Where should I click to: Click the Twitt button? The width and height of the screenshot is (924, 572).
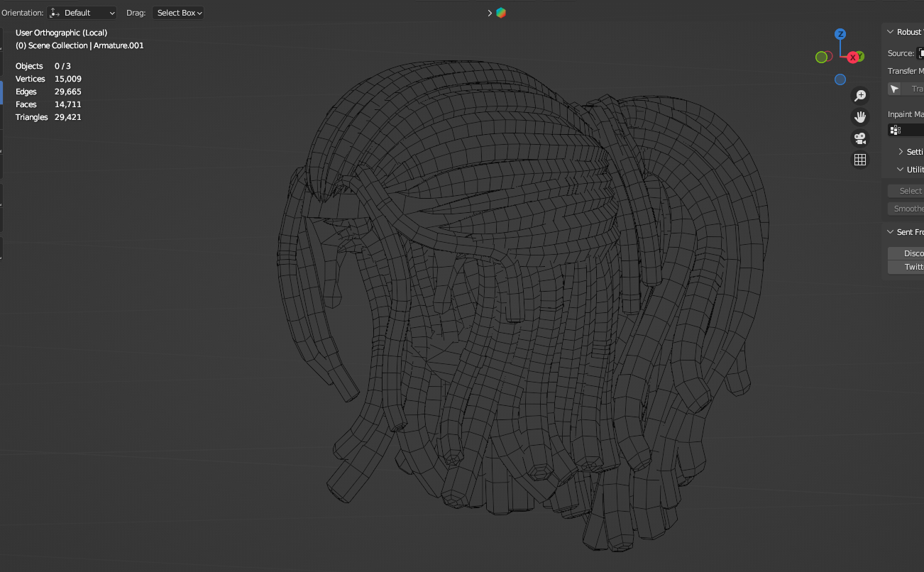coord(906,267)
